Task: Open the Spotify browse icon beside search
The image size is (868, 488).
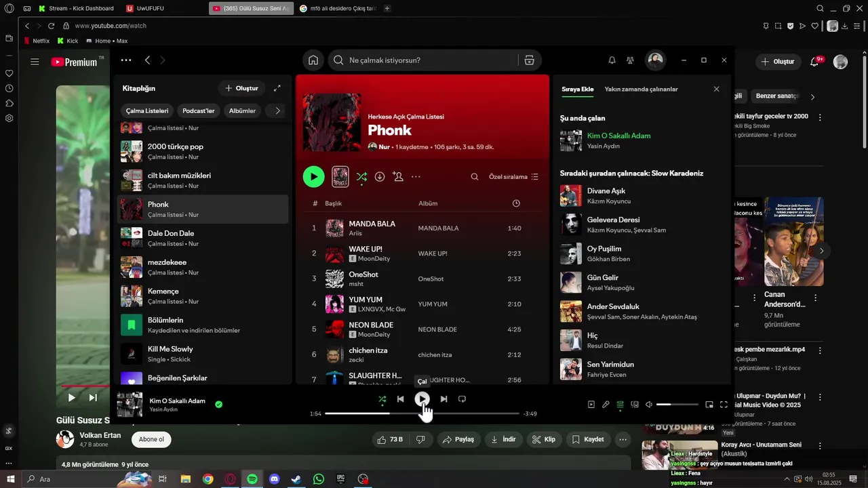Action: click(530, 60)
